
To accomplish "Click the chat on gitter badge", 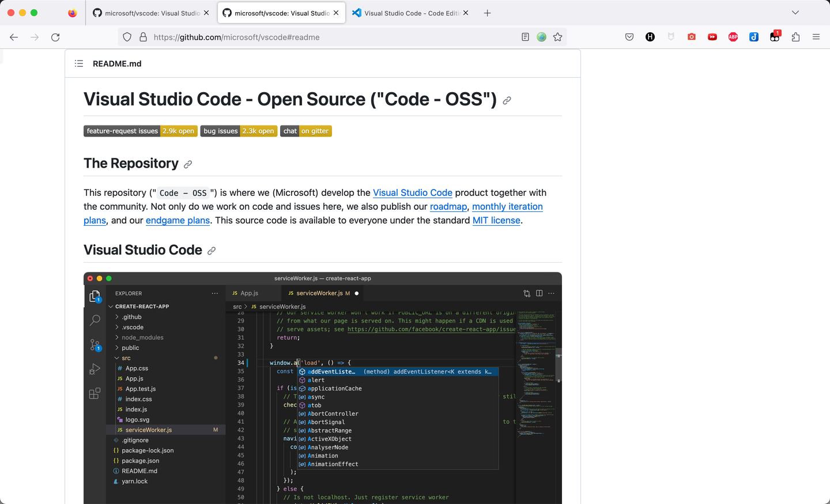I will [306, 131].
